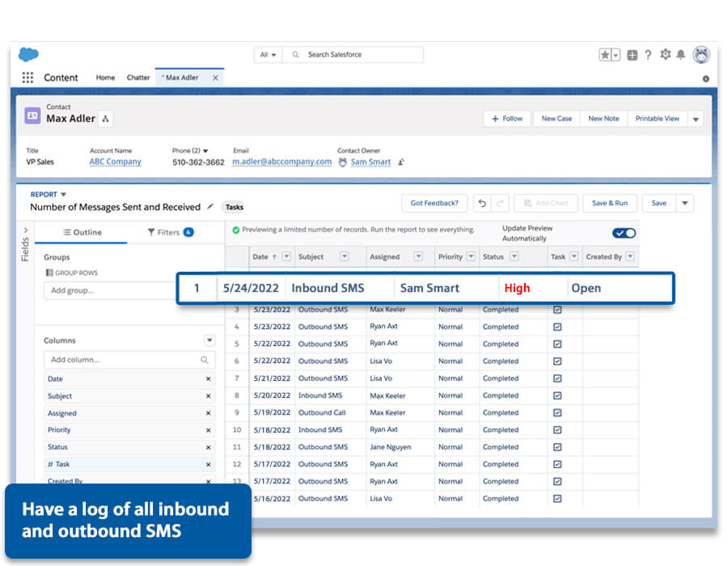Undo the last report change
The image size is (728, 566).
(482, 203)
